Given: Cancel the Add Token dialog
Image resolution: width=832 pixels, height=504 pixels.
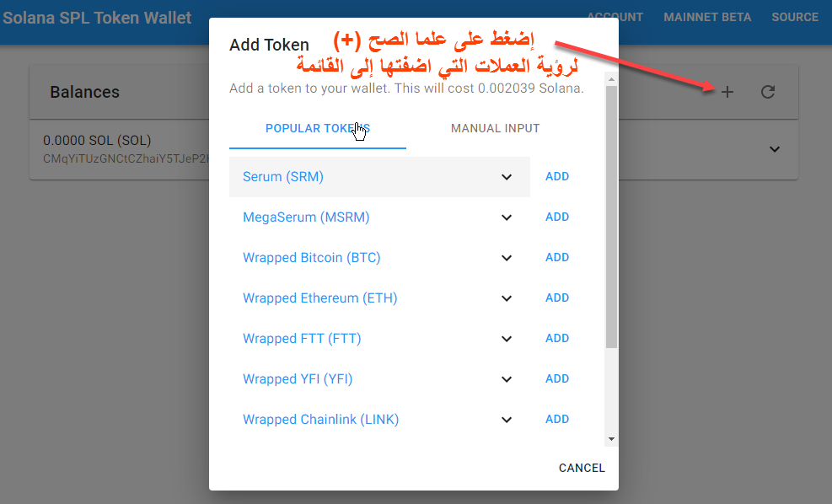Looking at the screenshot, I should click(x=582, y=468).
